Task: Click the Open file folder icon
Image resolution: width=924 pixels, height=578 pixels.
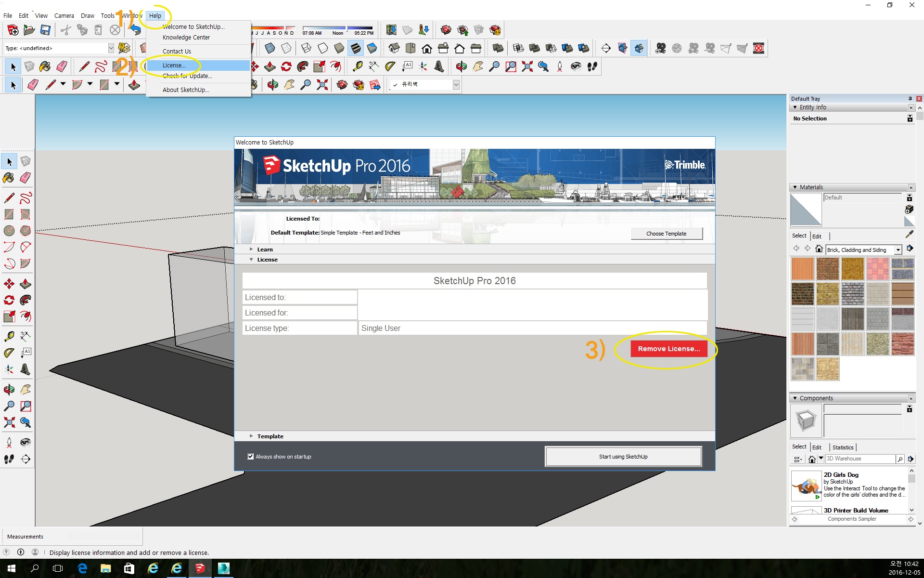Action: click(29, 30)
